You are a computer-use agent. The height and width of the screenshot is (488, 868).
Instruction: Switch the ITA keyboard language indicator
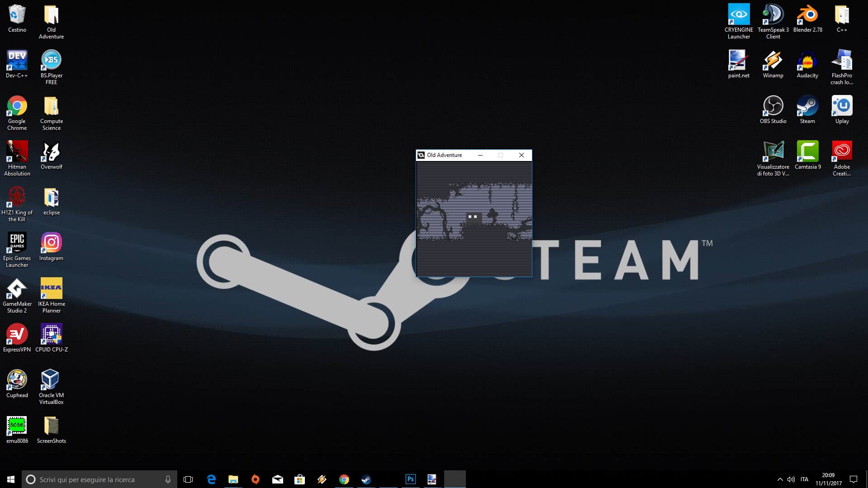804,479
